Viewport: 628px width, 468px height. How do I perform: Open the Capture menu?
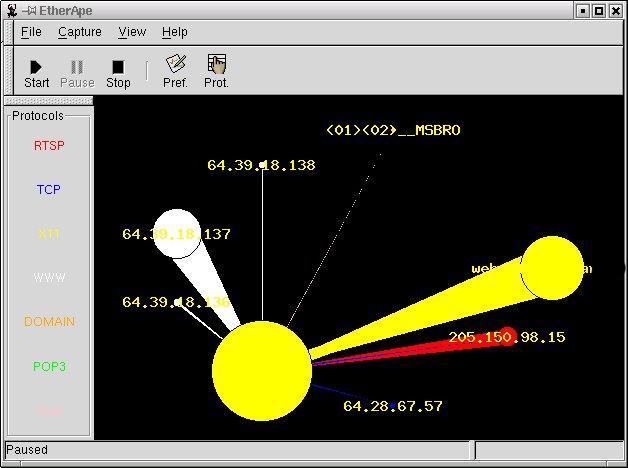pos(79,32)
